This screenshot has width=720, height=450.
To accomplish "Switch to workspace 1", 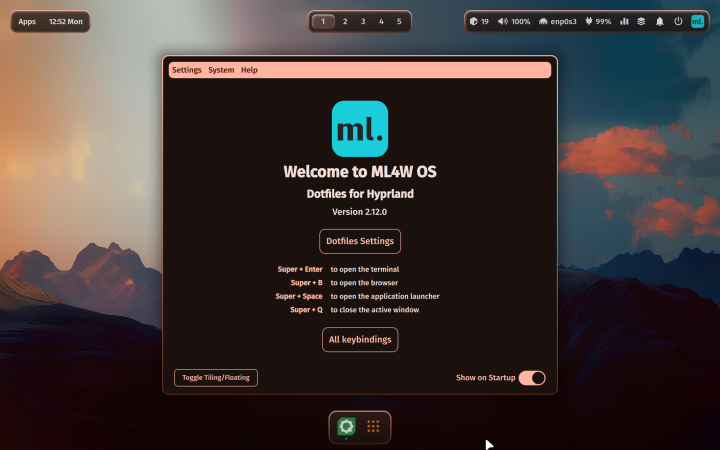I will click(x=323, y=22).
